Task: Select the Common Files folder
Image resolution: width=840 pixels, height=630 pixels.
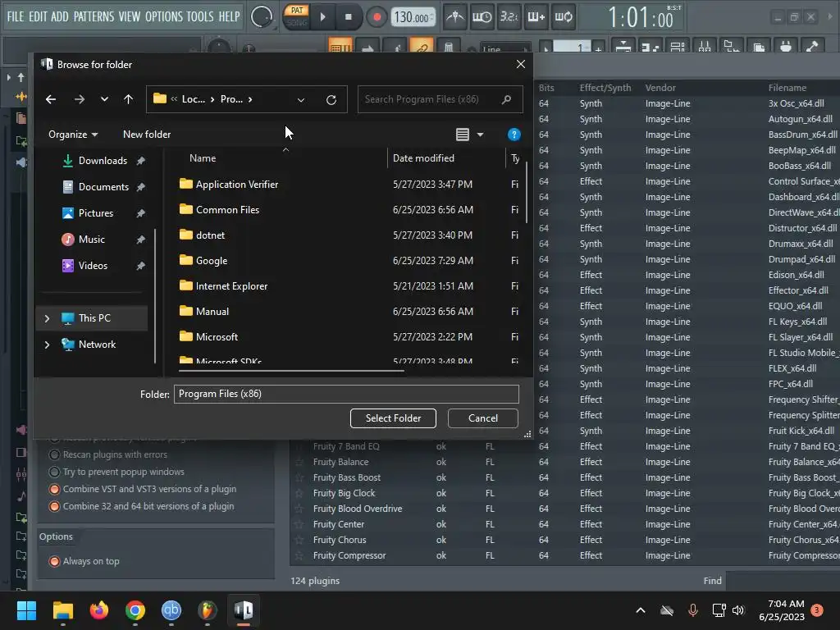Action: click(x=227, y=210)
